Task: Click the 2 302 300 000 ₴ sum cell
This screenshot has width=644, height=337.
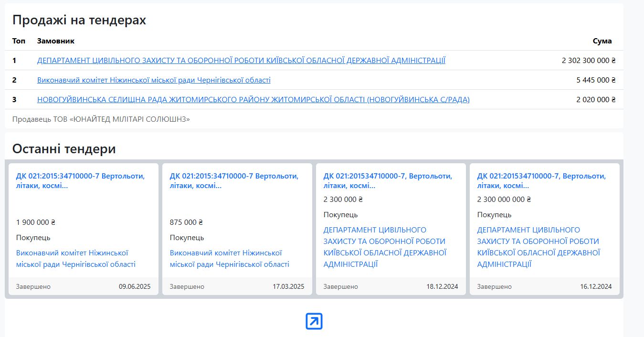Action: (x=589, y=61)
